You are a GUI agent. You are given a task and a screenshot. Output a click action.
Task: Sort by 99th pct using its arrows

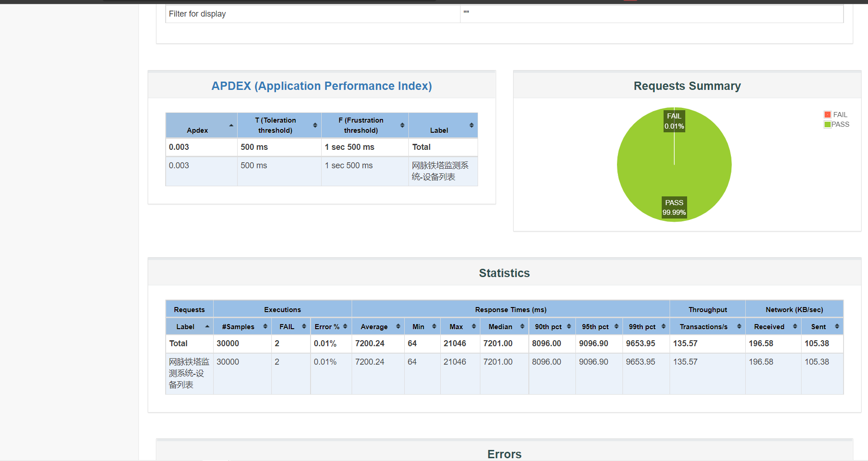(664, 326)
